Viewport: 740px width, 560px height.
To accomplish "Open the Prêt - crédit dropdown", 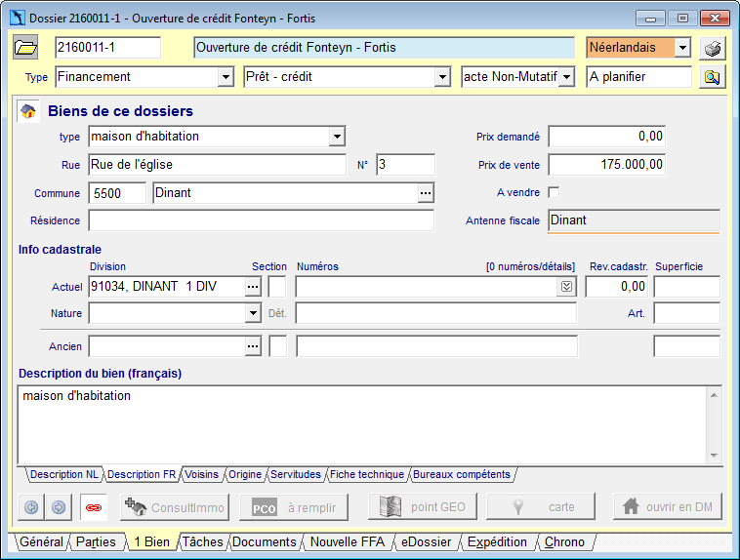I will point(442,77).
